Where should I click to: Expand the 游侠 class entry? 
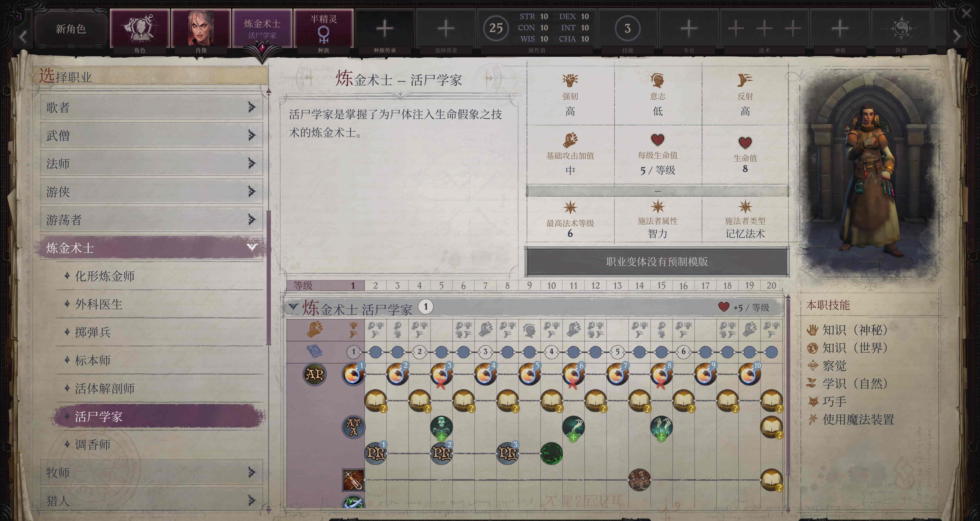pyautogui.click(x=151, y=192)
